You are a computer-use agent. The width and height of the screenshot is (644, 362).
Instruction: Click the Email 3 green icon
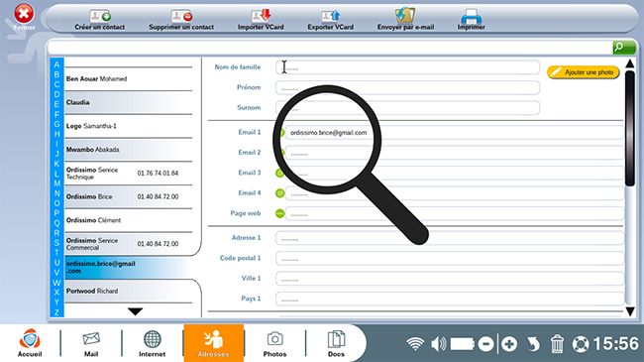click(279, 174)
